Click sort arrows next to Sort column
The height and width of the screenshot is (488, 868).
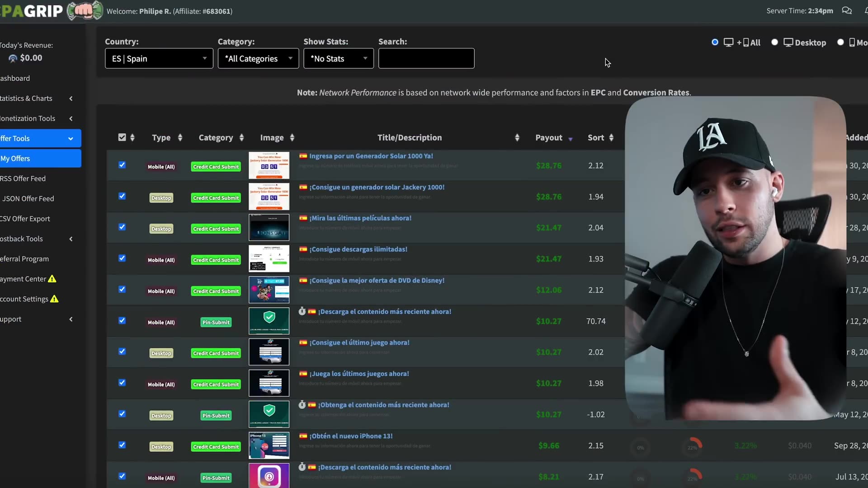coord(611,137)
